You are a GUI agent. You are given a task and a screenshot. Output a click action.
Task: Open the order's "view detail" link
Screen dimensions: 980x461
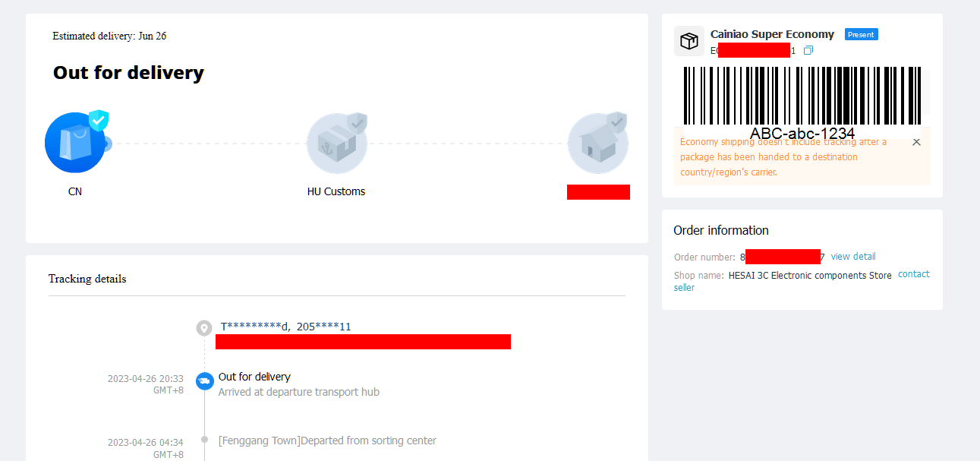(x=853, y=257)
